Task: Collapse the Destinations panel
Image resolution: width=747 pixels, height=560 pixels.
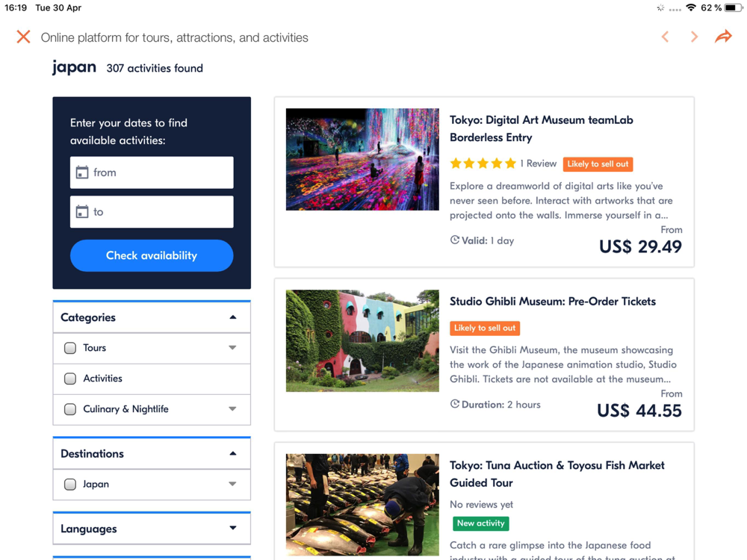Action: [x=232, y=453]
